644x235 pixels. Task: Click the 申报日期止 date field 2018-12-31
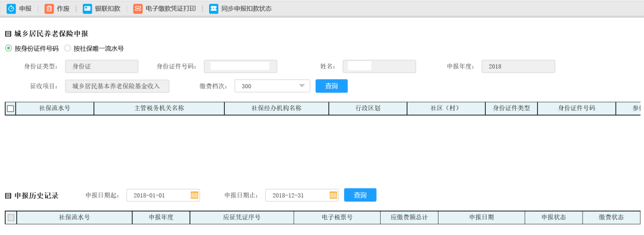tap(301, 195)
